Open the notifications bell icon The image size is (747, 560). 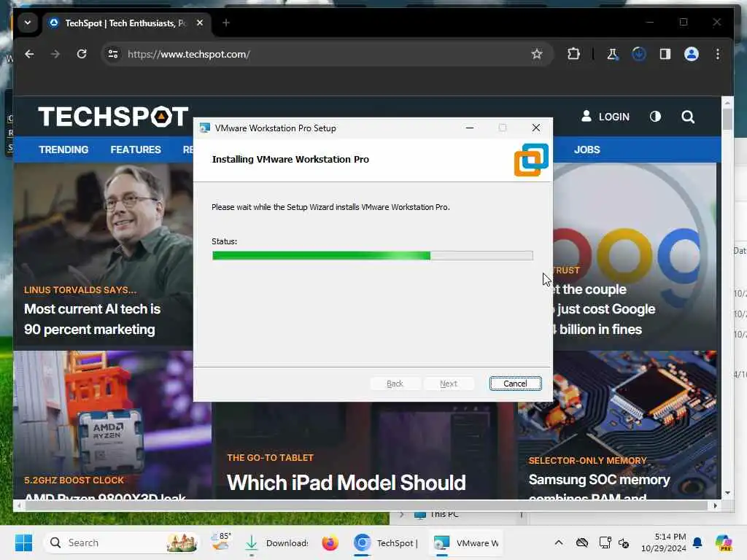point(697,542)
